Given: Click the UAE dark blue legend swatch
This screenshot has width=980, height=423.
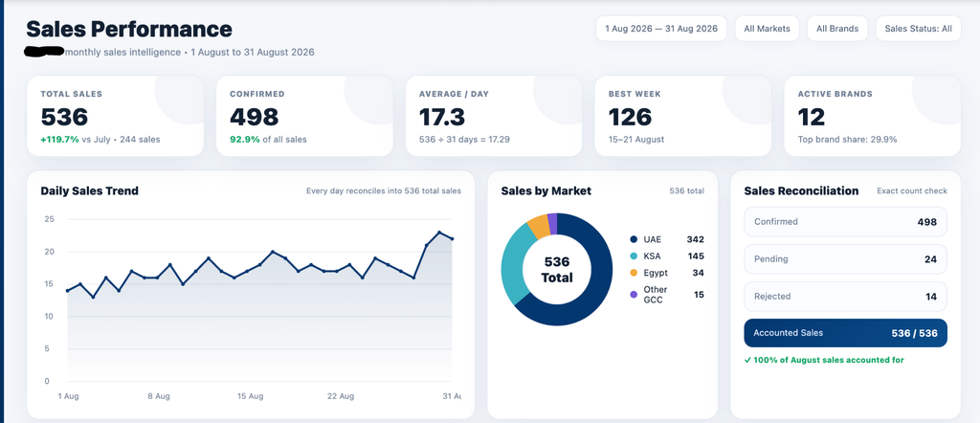Looking at the screenshot, I should (634, 239).
